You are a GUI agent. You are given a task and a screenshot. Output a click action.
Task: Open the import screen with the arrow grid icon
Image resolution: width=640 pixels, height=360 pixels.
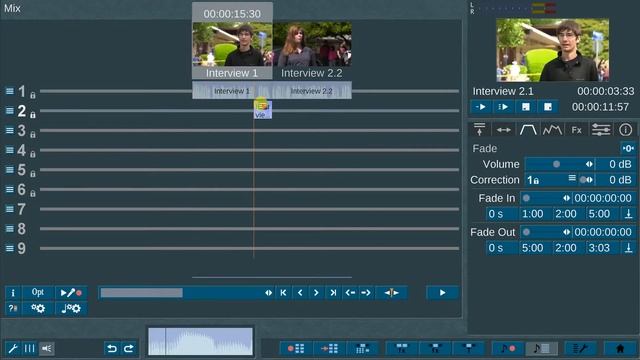click(329, 348)
